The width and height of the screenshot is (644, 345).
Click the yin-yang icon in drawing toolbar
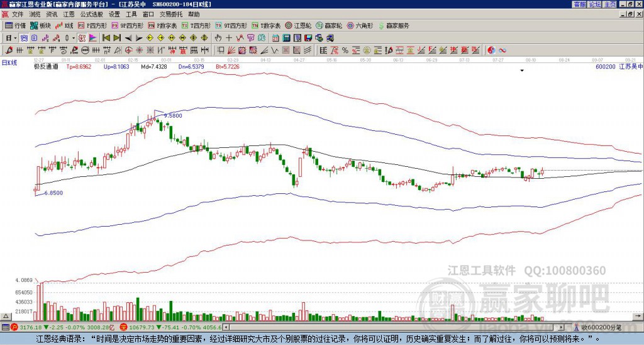(x=491, y=50)
